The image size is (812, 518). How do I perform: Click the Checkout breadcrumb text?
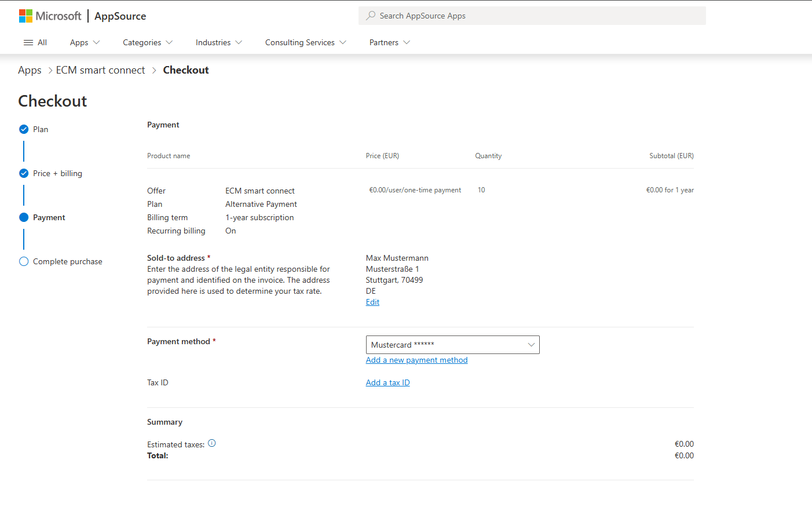(x=186, y=70)
